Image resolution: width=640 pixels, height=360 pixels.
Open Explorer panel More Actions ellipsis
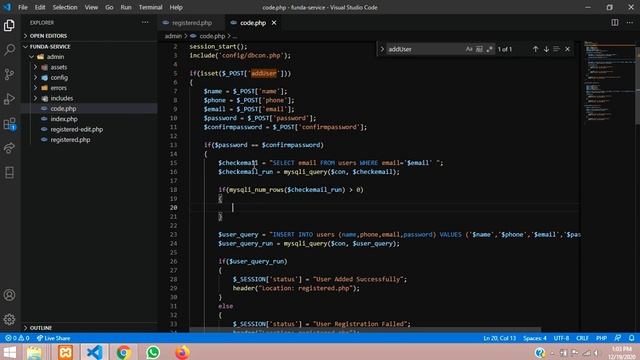coord(145,22)
